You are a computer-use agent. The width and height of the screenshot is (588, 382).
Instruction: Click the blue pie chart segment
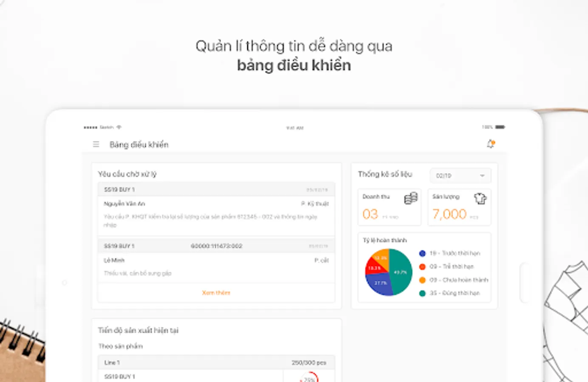coord(379,285)
